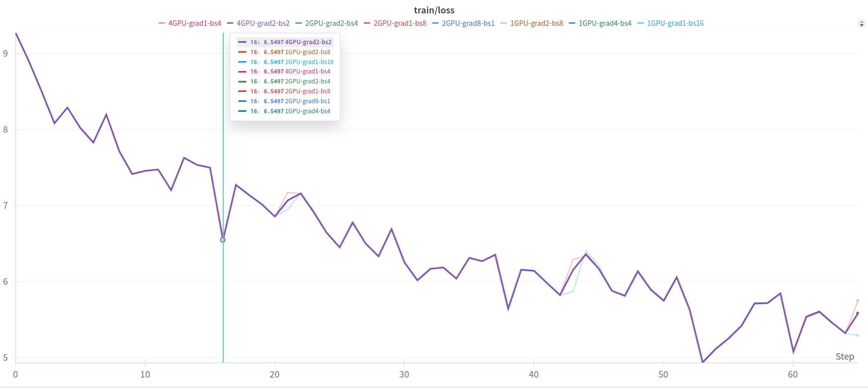Click the purple color dash beside 4GPU-grad2-bs2 in tooltip

click(242, 42)
